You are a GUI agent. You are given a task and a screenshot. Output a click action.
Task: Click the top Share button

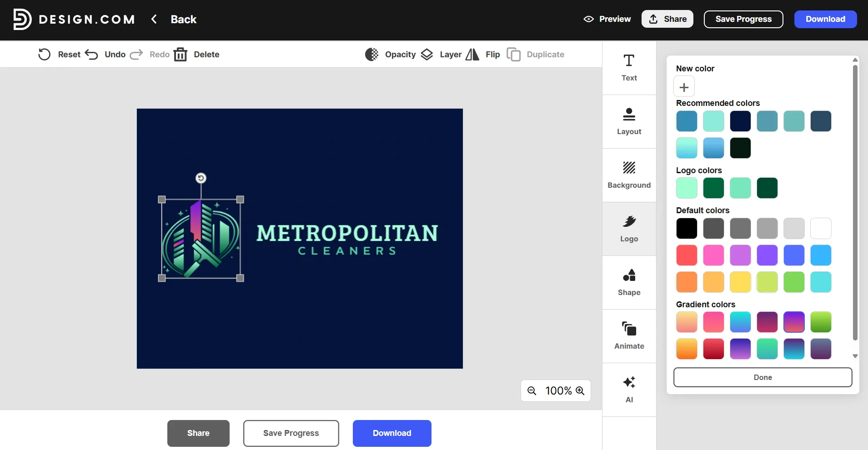(x=667, y=19)
